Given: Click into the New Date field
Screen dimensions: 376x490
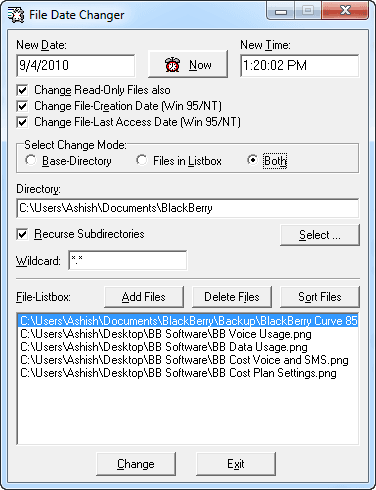Looking at the screenshot, I should coord(76,65).
